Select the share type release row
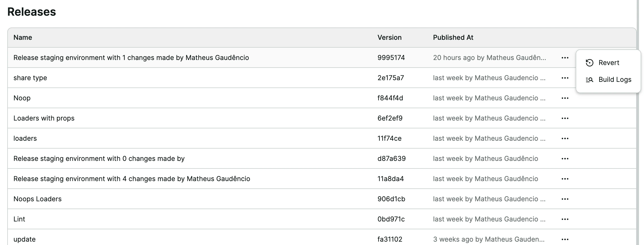The height and width of the screenshot is (245, 644). [30, 78]
